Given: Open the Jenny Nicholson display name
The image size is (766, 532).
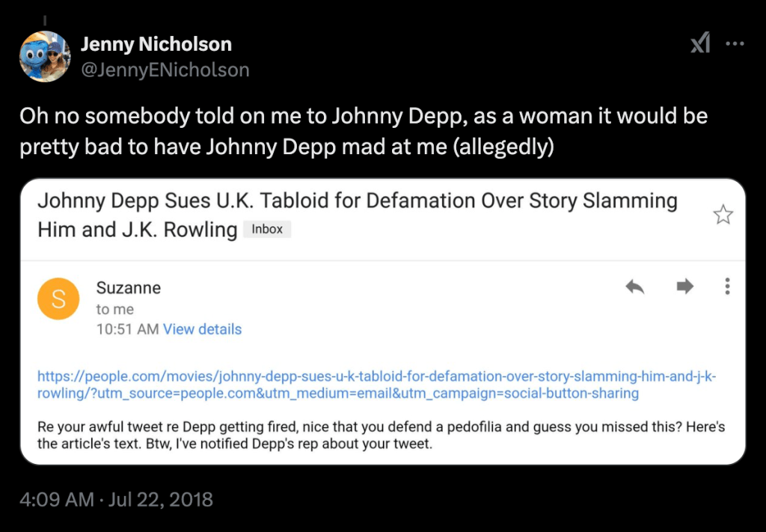Looking at the screenshot, I should (x=156, y=44).
